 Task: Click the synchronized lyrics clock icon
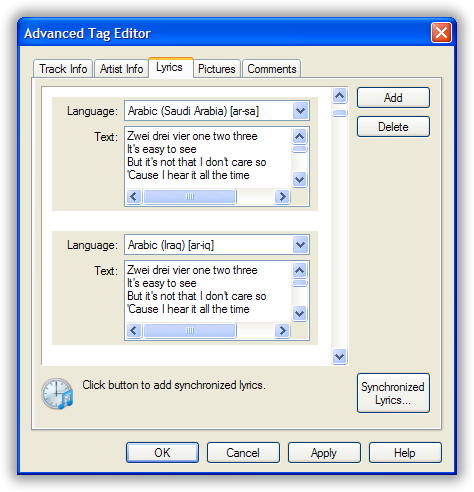(x=57, y=394)
